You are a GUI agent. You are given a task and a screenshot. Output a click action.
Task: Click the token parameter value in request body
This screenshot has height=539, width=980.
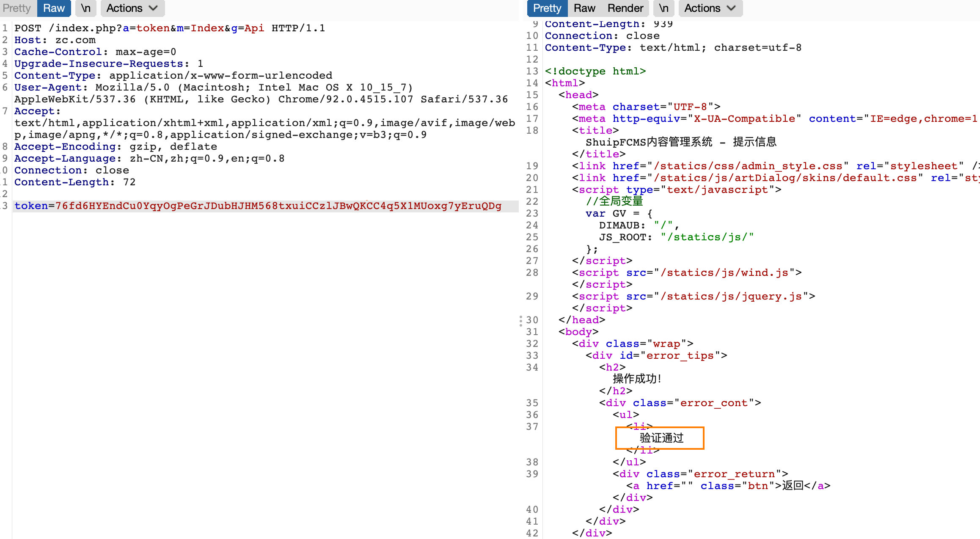coord(278,206)
